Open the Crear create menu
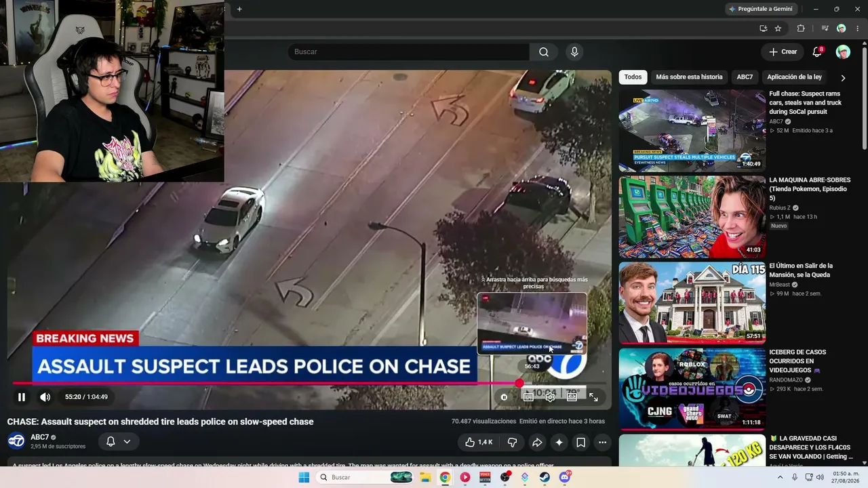 [783, 52]
